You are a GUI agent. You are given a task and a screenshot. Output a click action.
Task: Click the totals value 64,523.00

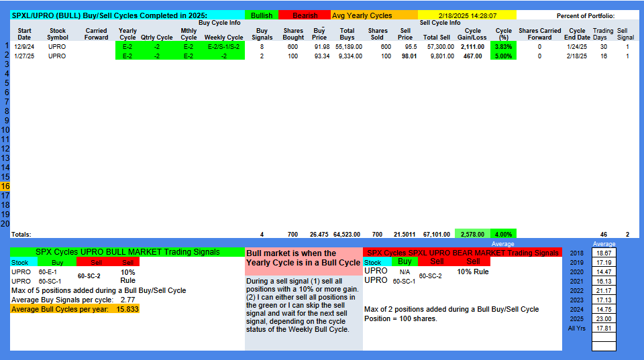347,235
